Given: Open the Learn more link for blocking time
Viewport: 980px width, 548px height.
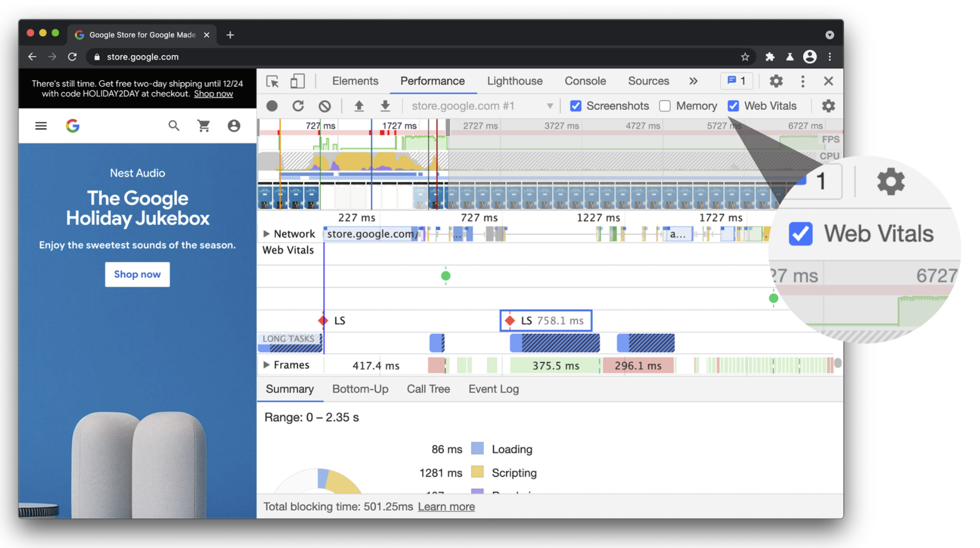Looking at the screenshot, I should click(446, 507).
